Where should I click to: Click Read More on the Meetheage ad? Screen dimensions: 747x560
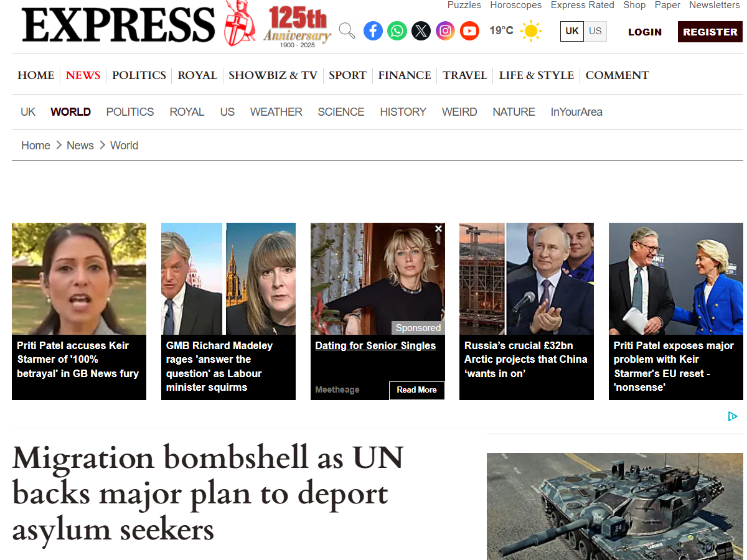coord(417,390)
